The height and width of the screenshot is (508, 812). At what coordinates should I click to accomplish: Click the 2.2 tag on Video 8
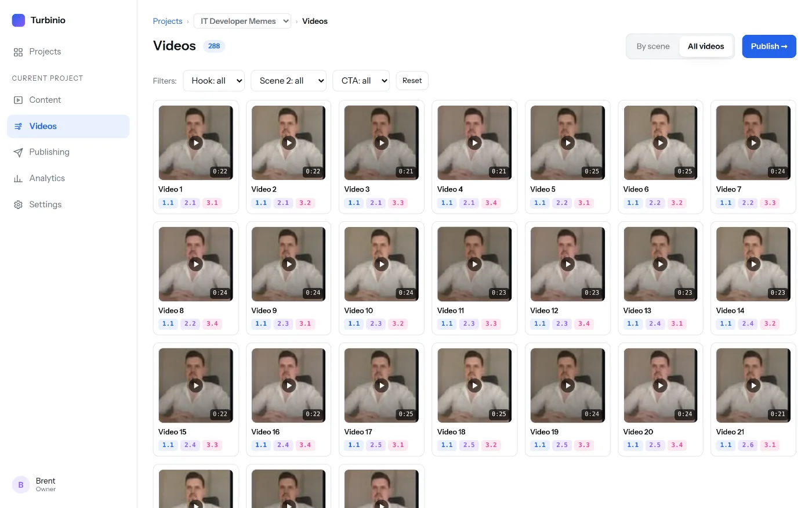[190, 324]
